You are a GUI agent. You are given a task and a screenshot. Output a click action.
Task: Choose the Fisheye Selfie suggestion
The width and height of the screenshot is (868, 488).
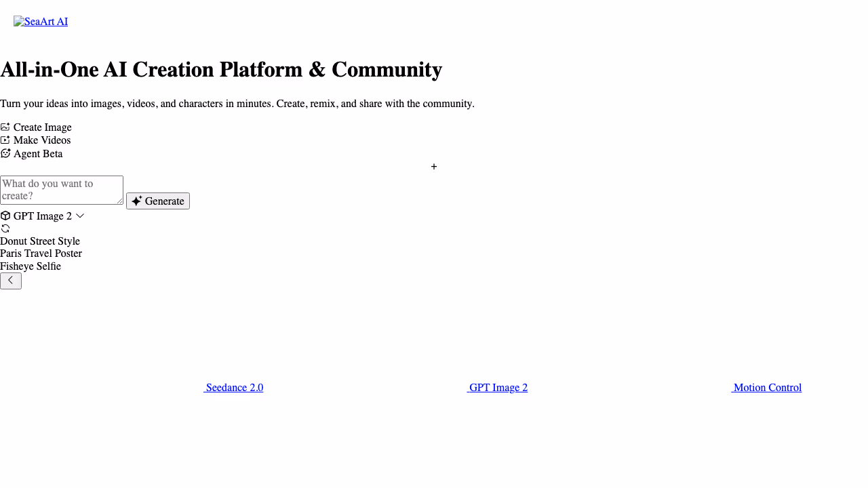31,266
